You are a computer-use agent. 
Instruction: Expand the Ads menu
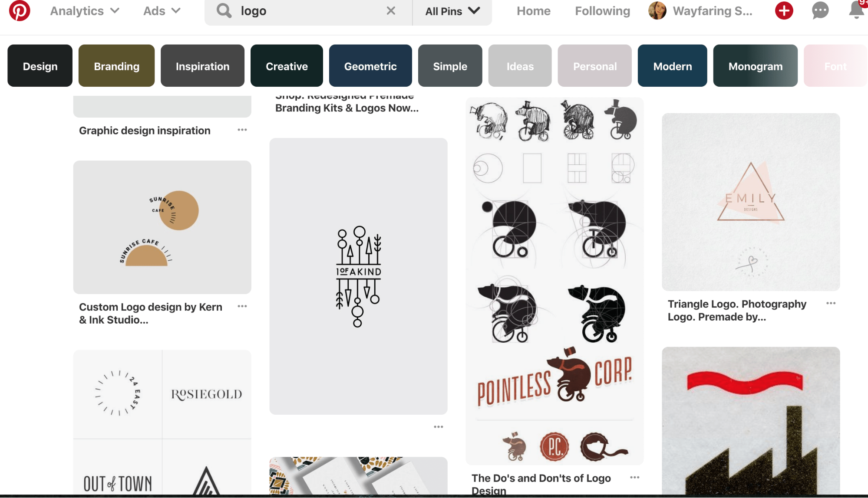162,11
